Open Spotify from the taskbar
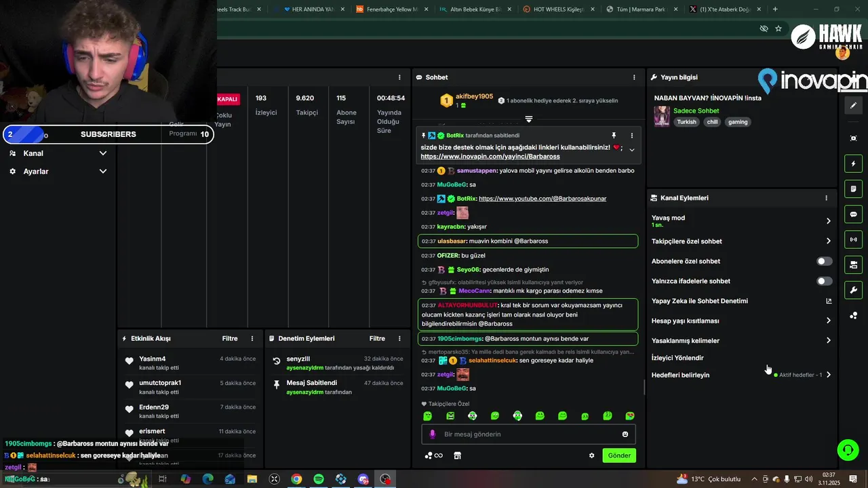Screen dimensions: 868x488 pyautogui.click(x=319, y=479)
